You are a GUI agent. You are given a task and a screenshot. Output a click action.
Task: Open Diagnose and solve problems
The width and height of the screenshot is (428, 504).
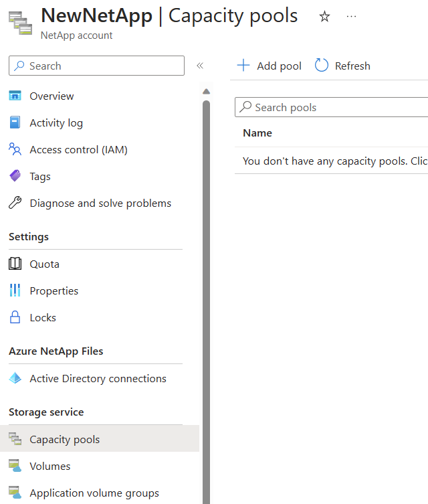(x=100, y=203)
